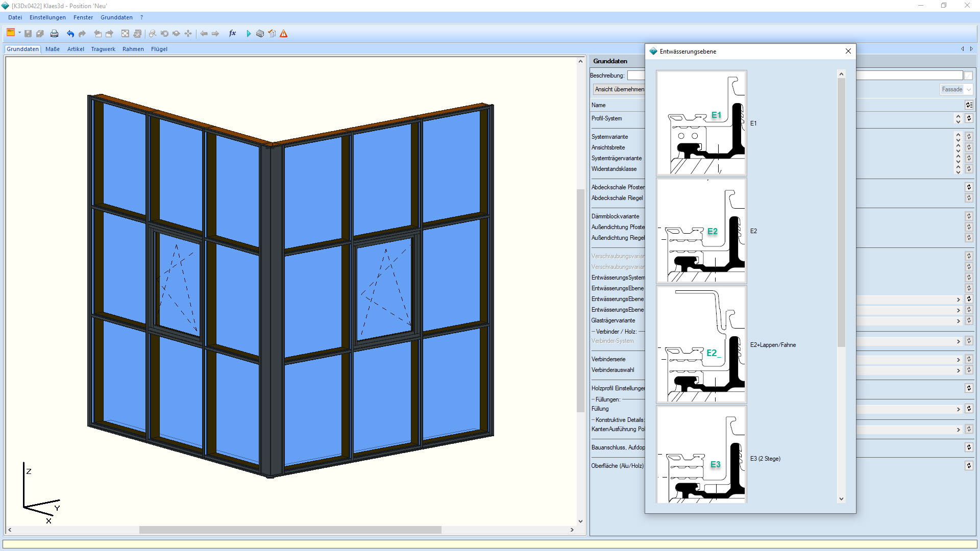Open the Einstellungen menu
Screen dimensions: 980x551
pyautogui.click(x=47, y=17)
